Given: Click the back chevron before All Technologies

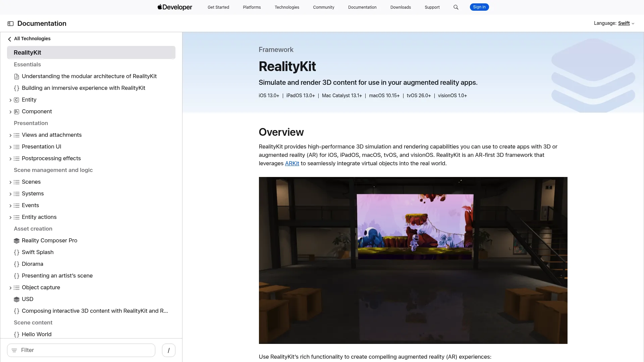Looking at the screenshot, I should [9, 39].
